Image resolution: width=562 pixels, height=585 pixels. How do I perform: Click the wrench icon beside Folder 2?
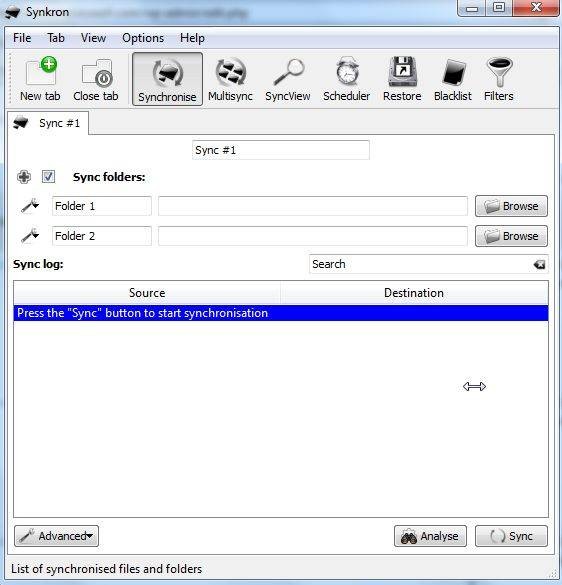point(30,236)
